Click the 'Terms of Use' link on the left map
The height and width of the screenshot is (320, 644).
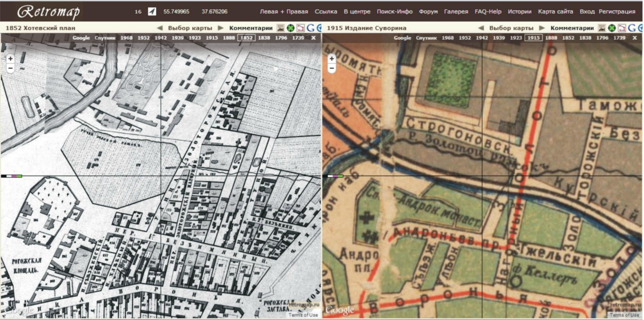[x=303, y=315]
